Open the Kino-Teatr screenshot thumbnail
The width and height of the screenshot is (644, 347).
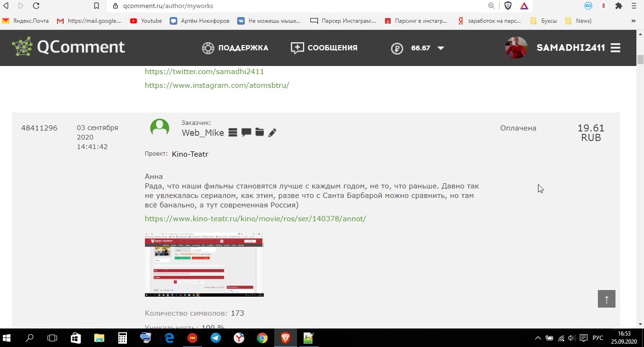tap(204, 264)
